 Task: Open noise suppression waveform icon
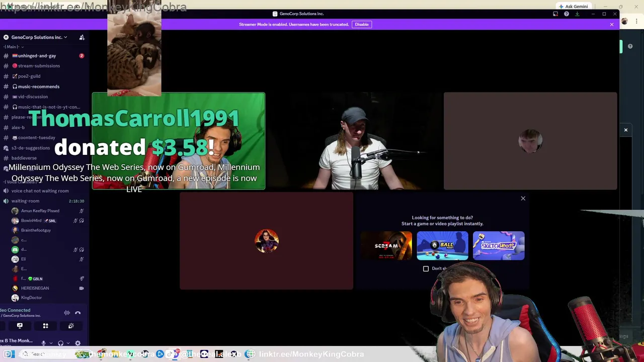point(67,313)
